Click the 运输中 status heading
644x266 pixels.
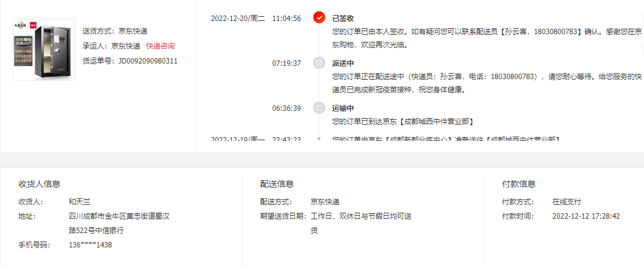click(x=343, y=108)
